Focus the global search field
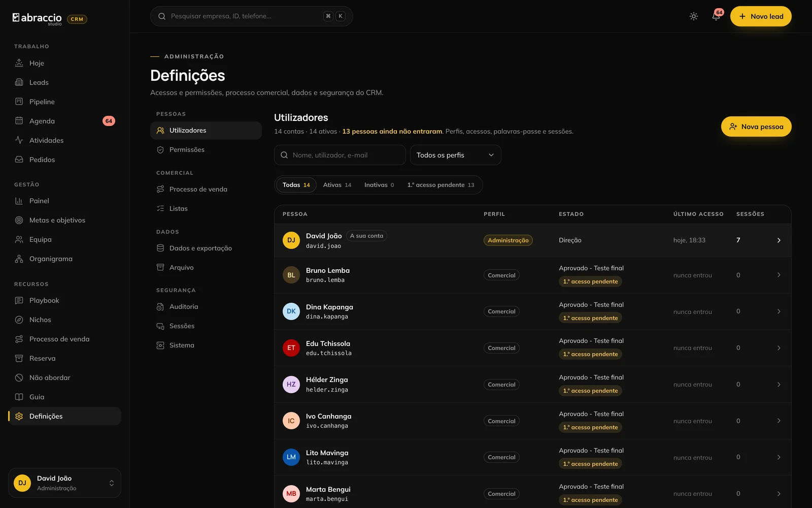The image size is (812, 508). coord(251,16)
